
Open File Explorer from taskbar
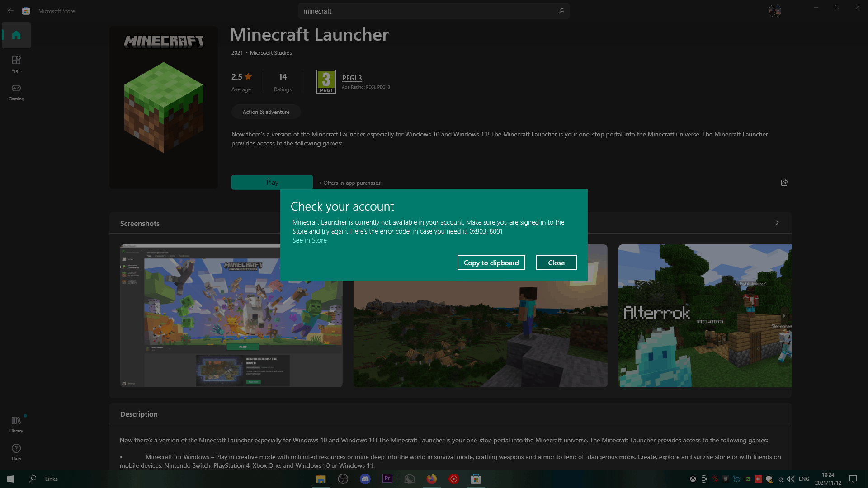[321, 479]
